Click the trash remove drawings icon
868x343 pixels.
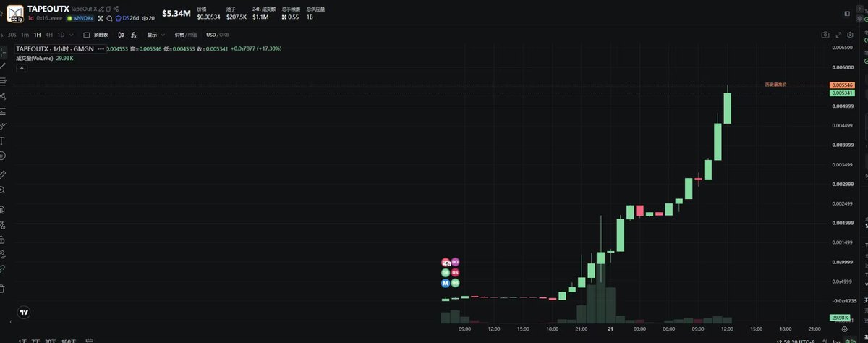tap(3, 288)
